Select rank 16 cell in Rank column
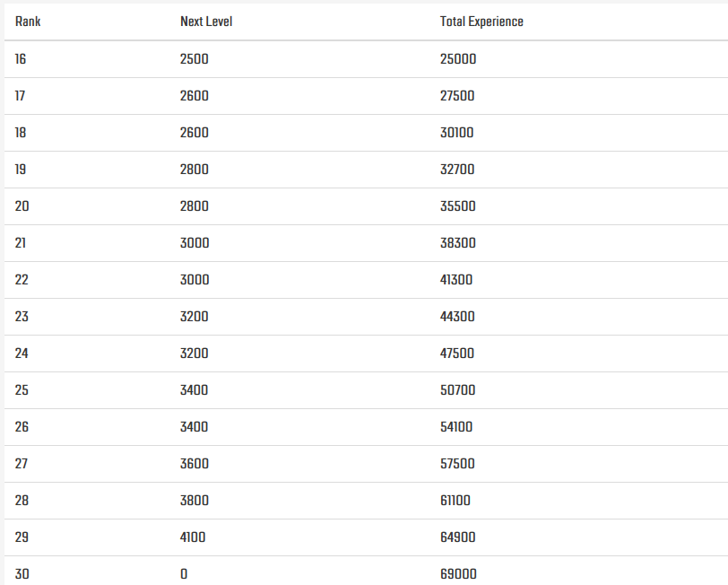The height and width of the screenshot is (585, 728). pos(22,59)
